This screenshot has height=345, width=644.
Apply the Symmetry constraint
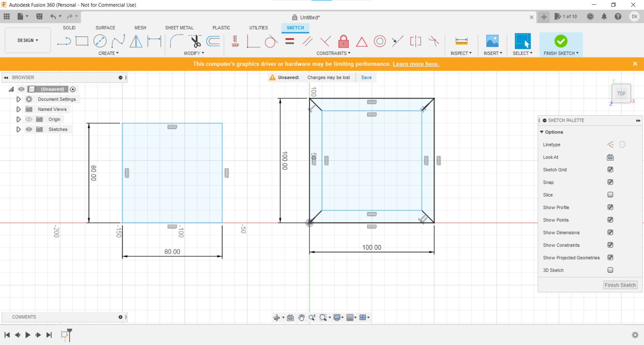click(416, 41)
